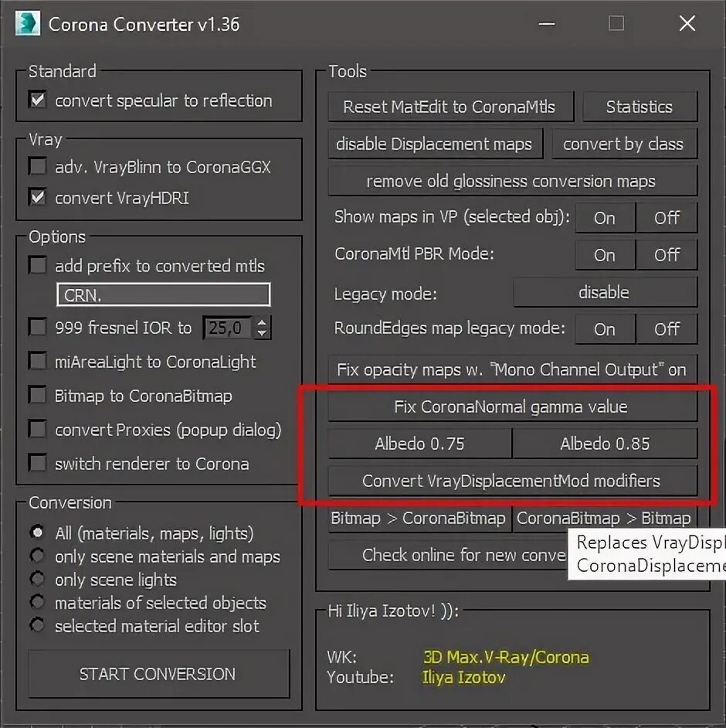
Task: Click Reset MatEdit to CoronaMtls
Action: [x=450, y=107]
